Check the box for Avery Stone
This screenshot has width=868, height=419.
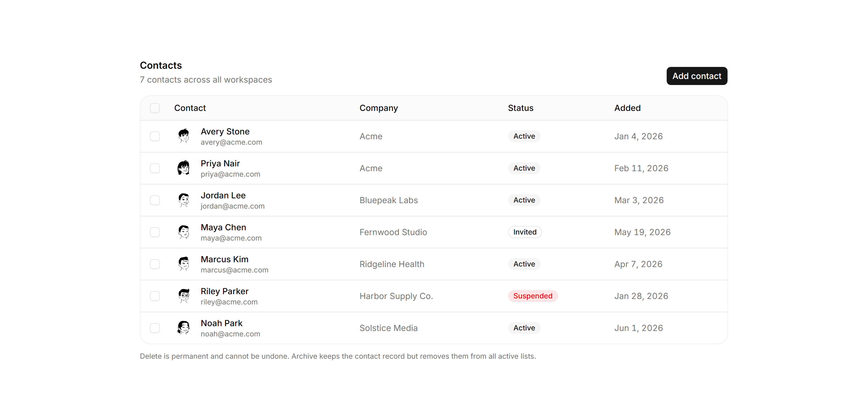coord(155,136)
